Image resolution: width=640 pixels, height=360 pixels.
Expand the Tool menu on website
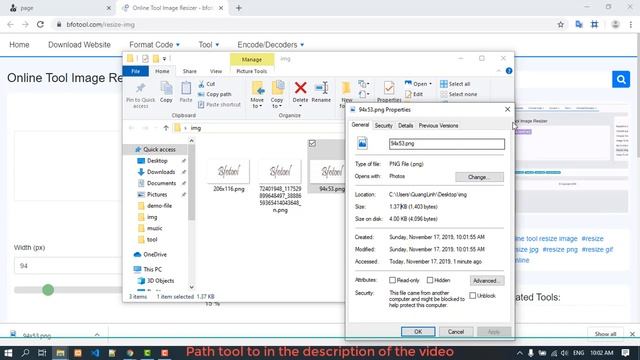209,45
